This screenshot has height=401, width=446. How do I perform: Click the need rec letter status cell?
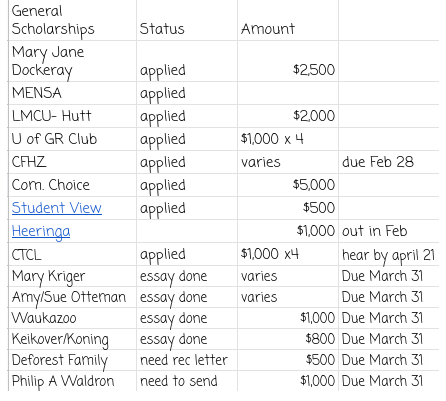pos(187,360)
